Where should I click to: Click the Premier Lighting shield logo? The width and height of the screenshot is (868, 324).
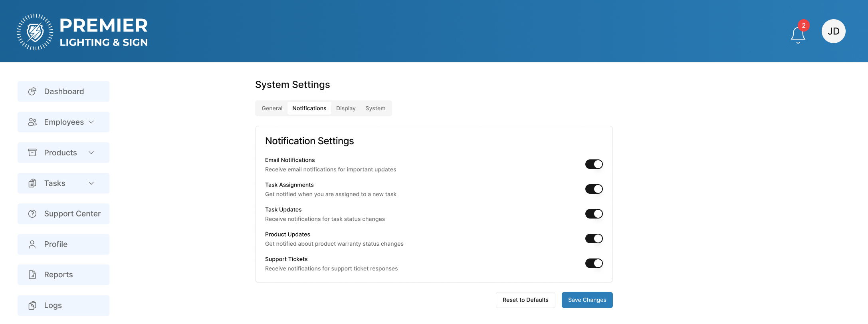click(35, 32)
